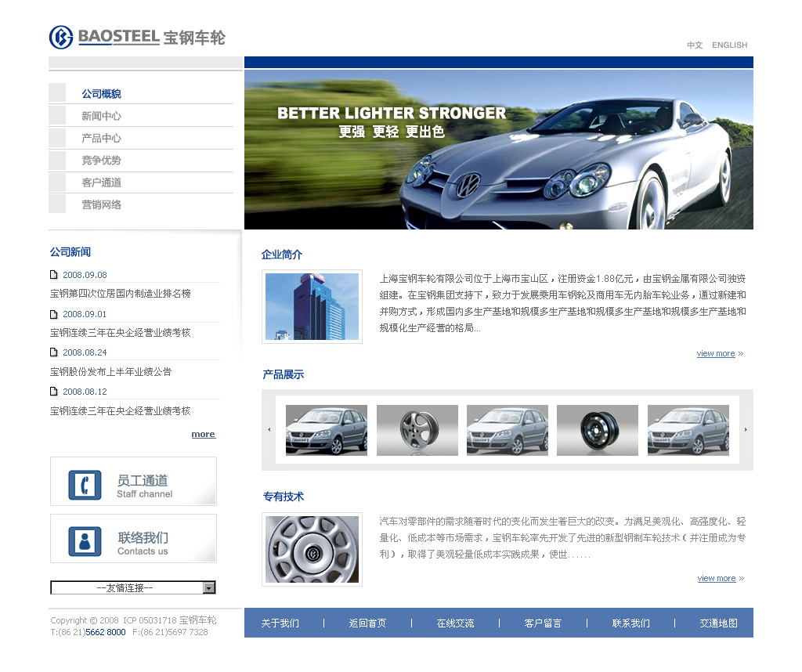
Task: Open the news 'more' link
Action: pos(203,434)
